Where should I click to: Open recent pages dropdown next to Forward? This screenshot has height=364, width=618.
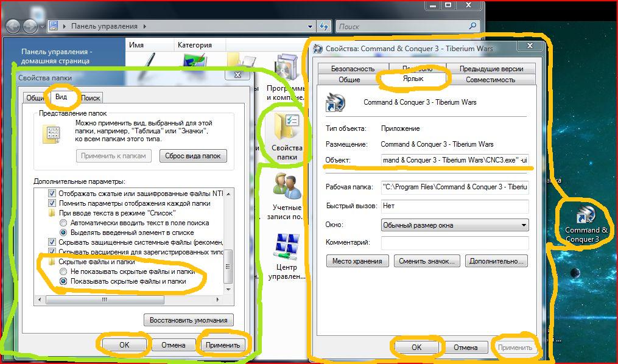coord(42,27)
